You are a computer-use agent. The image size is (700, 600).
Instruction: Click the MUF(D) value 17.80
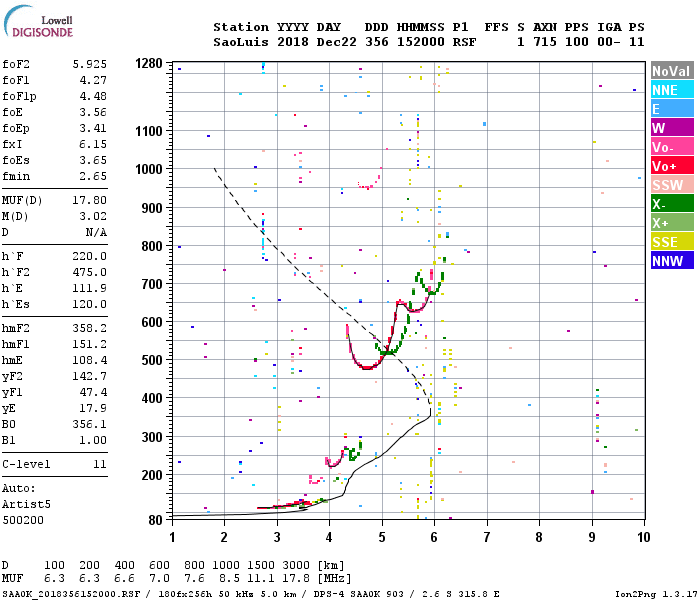[x=90, y=200]
